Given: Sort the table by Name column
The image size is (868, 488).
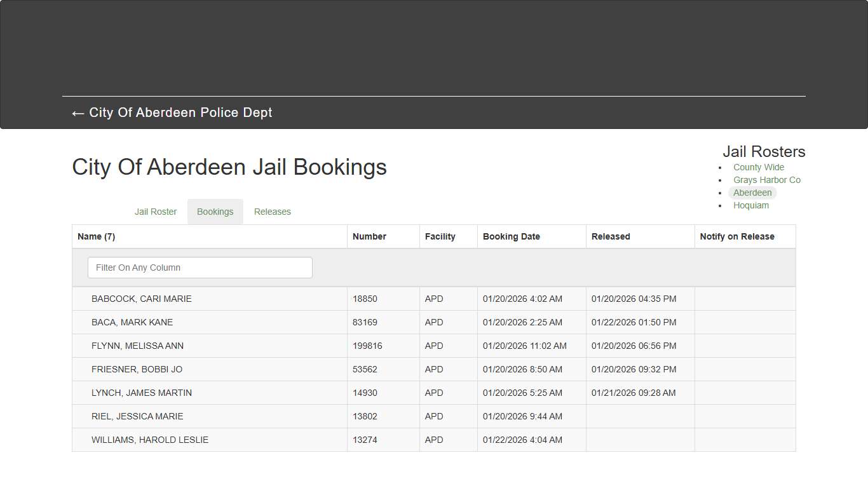Looking at the screenshot, I should point(96,236).
